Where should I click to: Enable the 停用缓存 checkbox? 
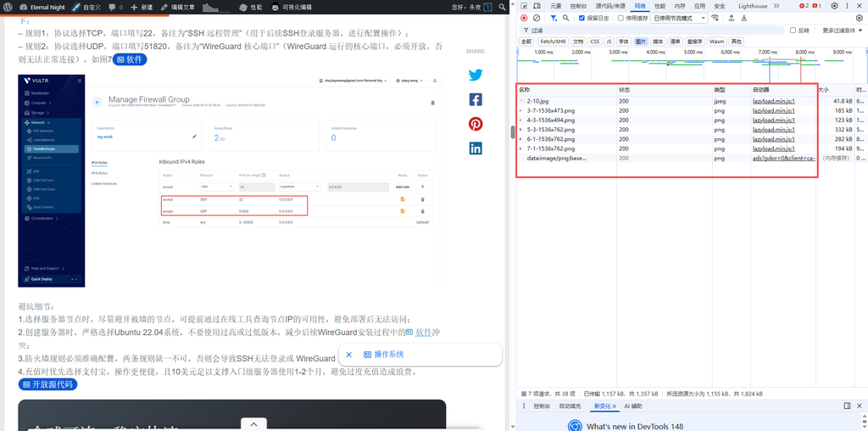[620, 18]
